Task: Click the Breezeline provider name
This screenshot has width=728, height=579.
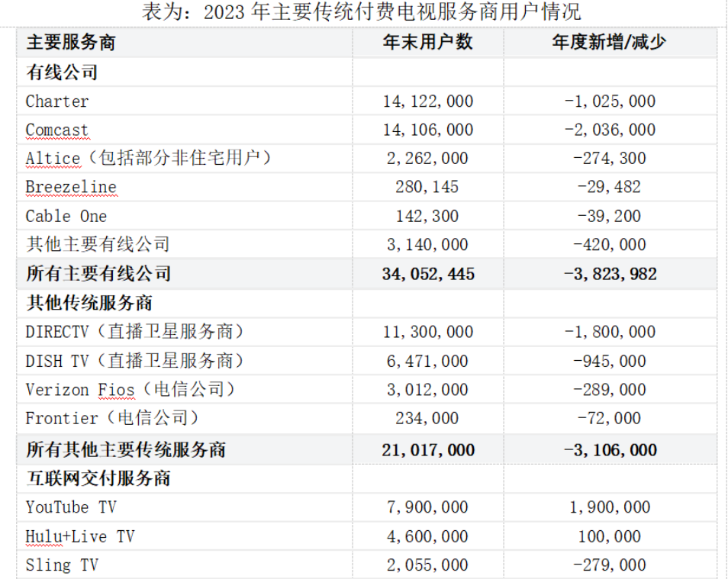Action: (71, 187)
